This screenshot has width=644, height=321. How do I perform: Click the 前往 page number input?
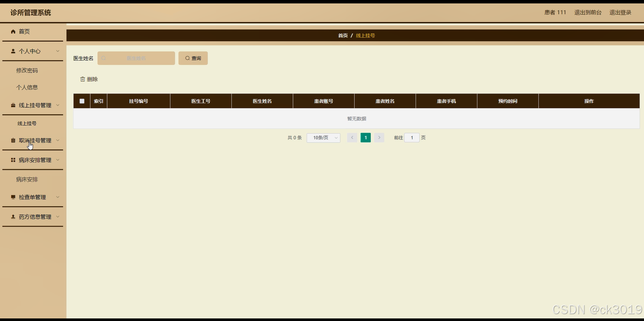412,138
